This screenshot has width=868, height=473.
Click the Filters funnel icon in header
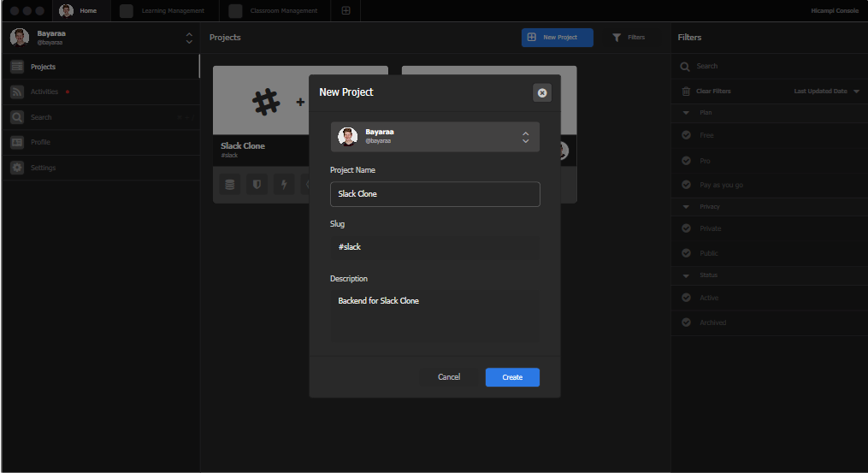(617, 38)
